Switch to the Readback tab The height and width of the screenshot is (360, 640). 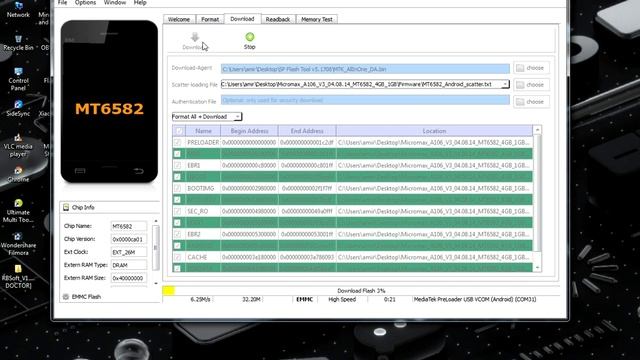click(x=278, y=19)
